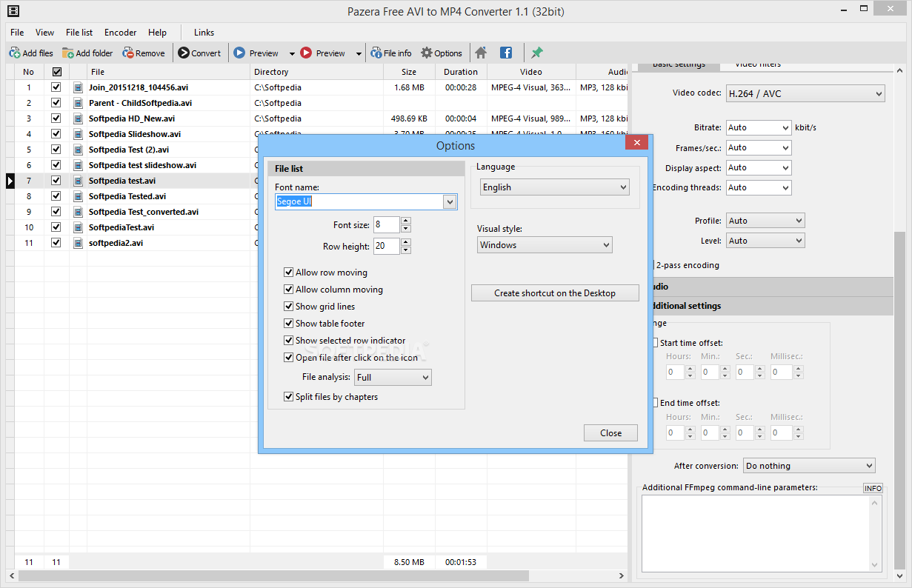Click file icon of SoftpediaTest.avi
This screenshot has height=588, width=912.
78,227
